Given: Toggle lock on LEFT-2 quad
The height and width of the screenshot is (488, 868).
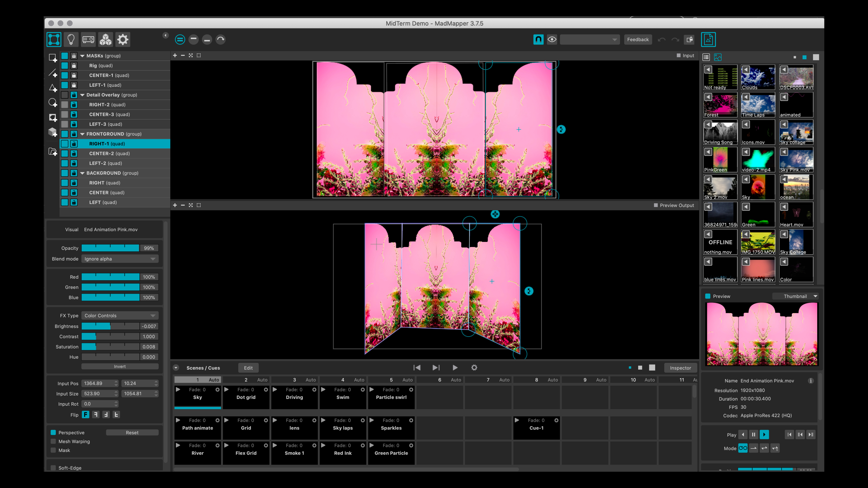Looking at the screenshot, I should 74,163.
